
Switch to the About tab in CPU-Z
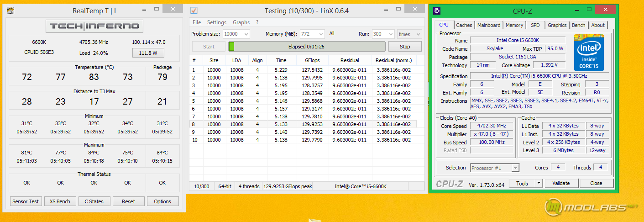tap(598, 25)
